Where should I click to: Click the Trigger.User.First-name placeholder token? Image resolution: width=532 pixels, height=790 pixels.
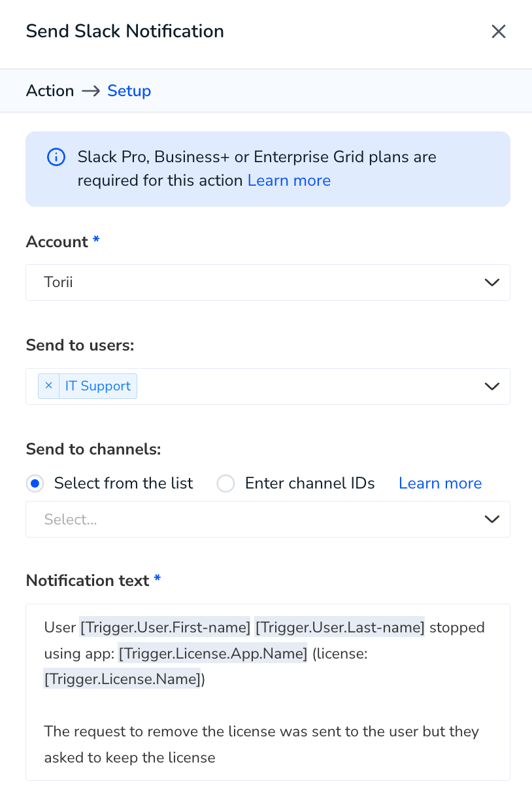coord(165,628)
